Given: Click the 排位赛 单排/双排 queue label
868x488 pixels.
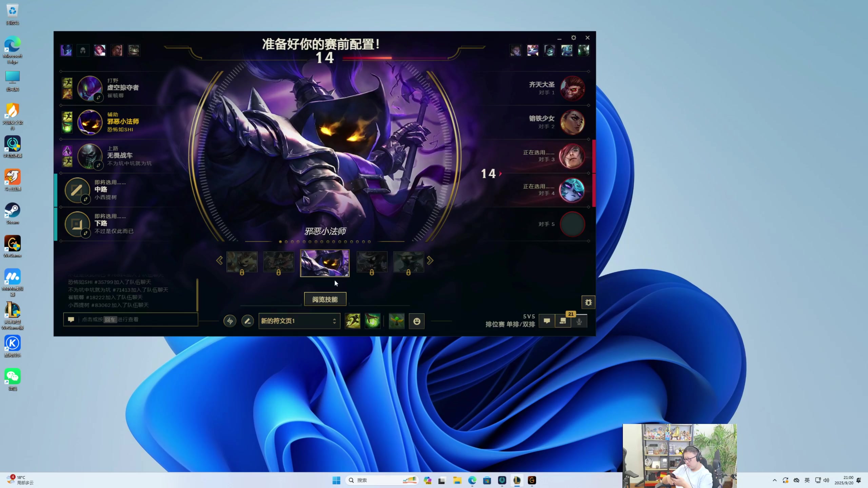Looking at the screenshot, I should point(510,324).
